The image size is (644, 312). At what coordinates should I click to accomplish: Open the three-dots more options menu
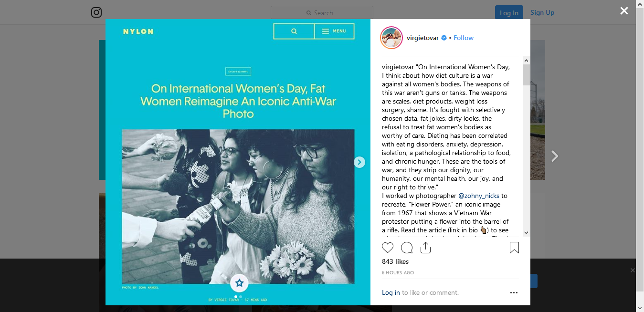pos(514,292)
